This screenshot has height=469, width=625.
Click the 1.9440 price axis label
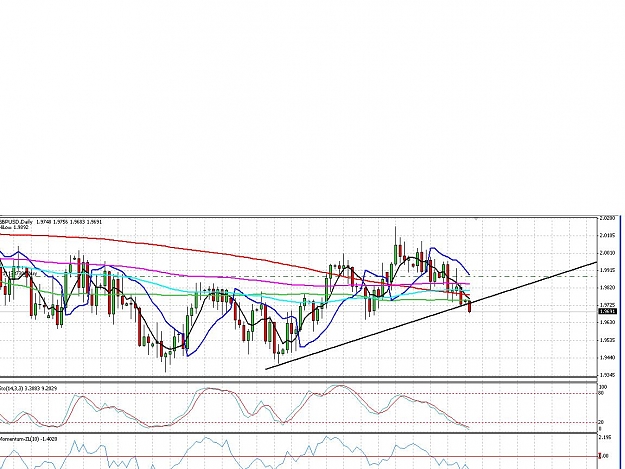[607, 357]
